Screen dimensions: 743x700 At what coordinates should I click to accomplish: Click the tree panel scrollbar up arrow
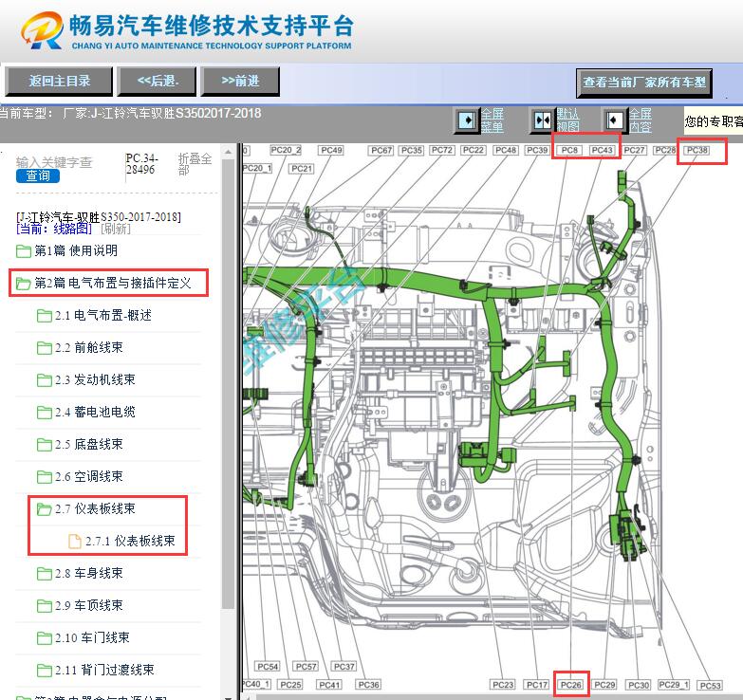point(228,152)
